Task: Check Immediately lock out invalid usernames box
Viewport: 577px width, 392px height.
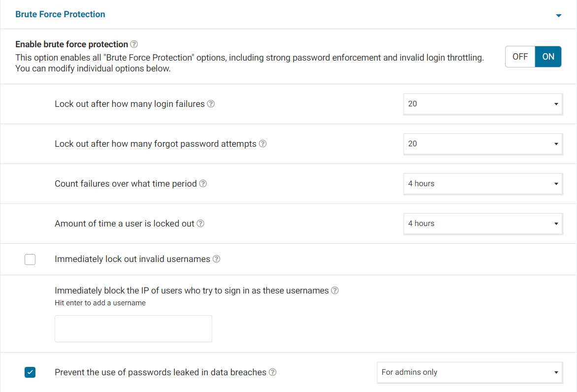Action: [30, 260]
